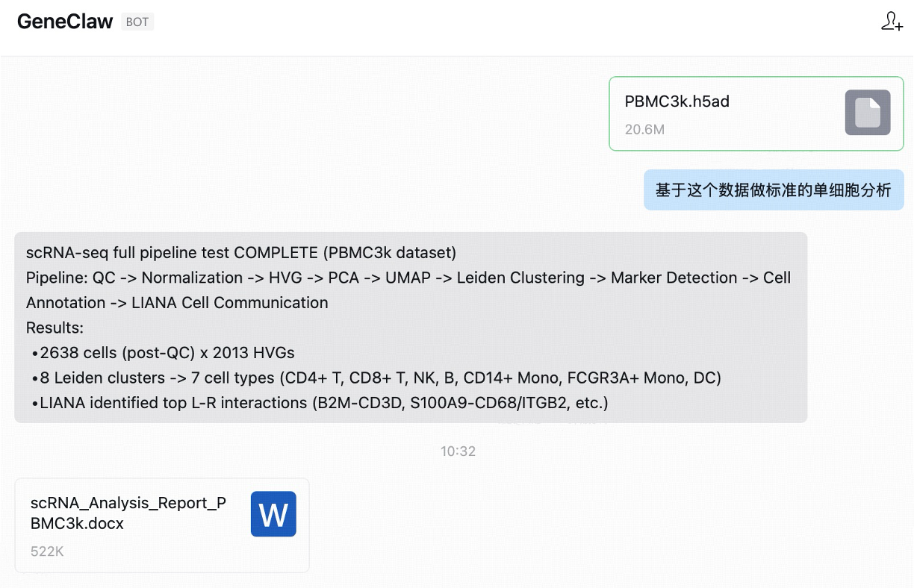Click the 'Annotation -> LIANA Cell Communication' line
Screen dimensions: 914x588
tap(177, 303)
